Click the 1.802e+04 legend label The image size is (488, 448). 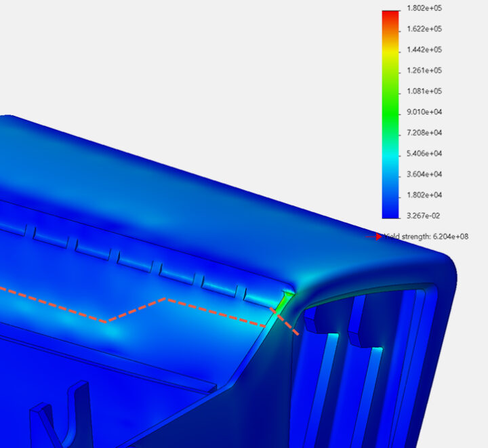422,195
